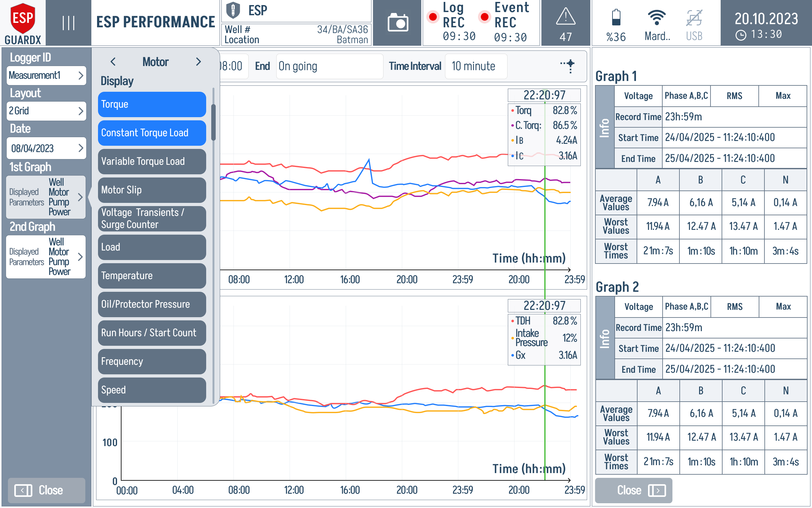Screen dimensions: 812x508
Task: Enable Voltage Transients / Surge Counter
Action: point(152,218)
